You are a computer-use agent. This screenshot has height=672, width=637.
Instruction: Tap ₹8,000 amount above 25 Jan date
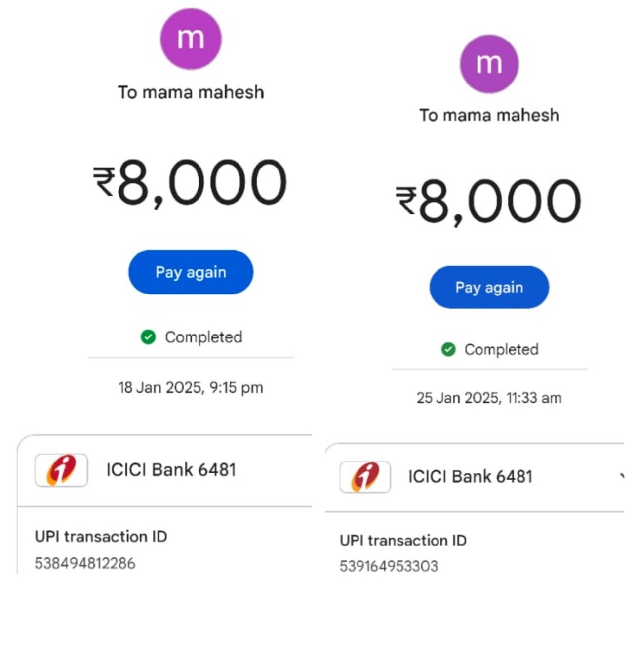(x=488, y=202)
